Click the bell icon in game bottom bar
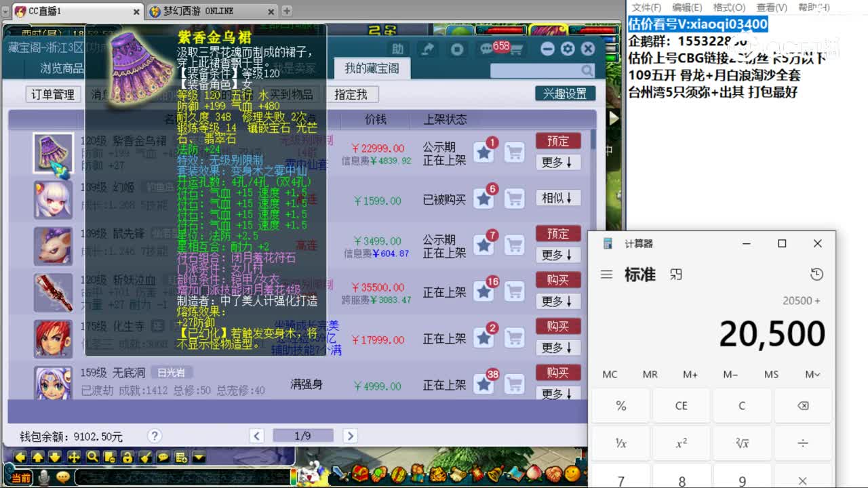Viewport: 868px width, 488px height. [496, 473]
